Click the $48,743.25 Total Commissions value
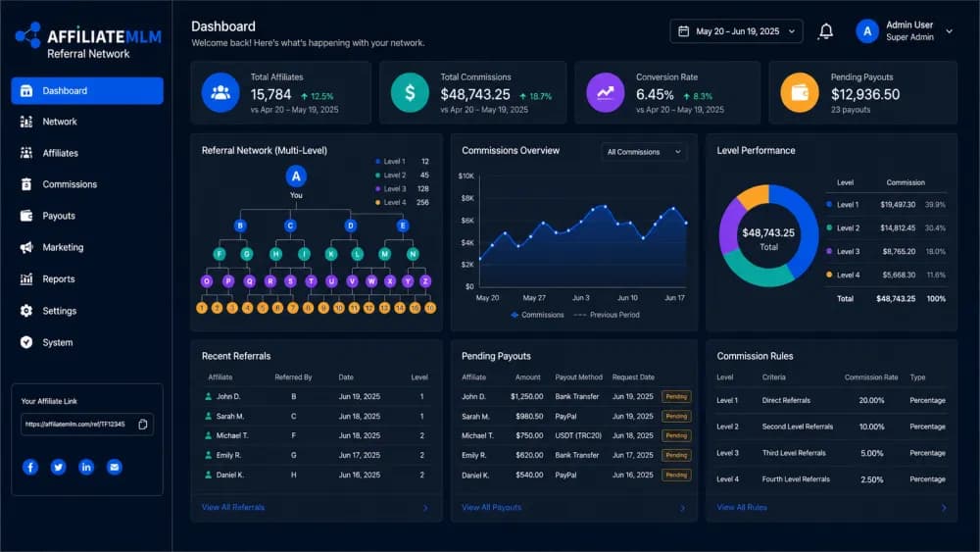 (475, 94)
